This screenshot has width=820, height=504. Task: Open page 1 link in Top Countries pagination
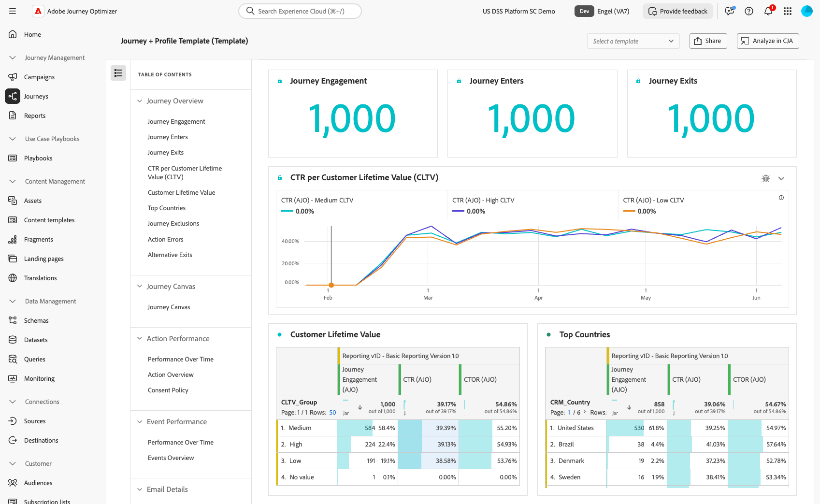pos(569,412)
